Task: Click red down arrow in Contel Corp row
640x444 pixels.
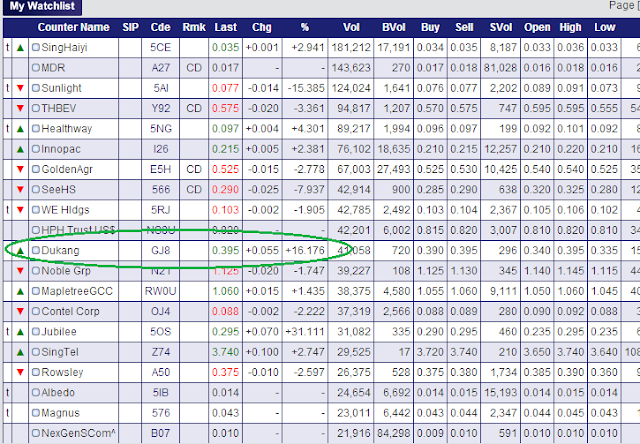Action: click(20, 311)
